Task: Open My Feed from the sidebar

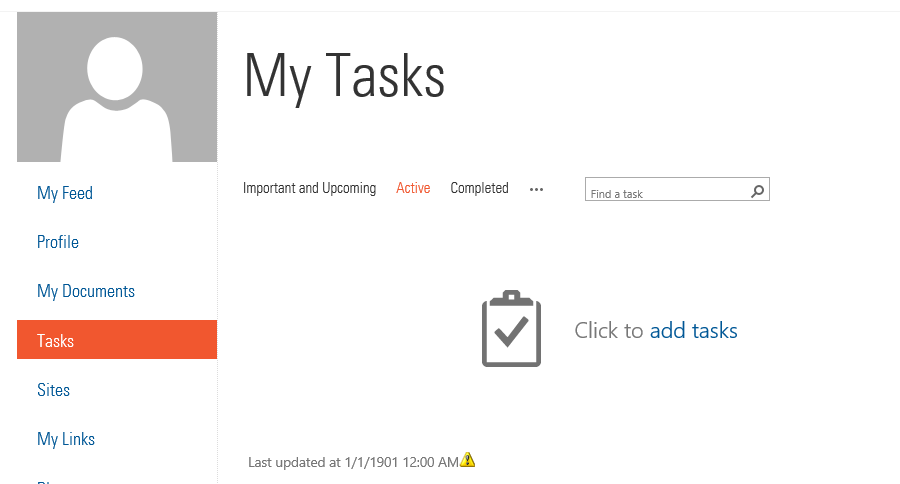Action: 65,193
